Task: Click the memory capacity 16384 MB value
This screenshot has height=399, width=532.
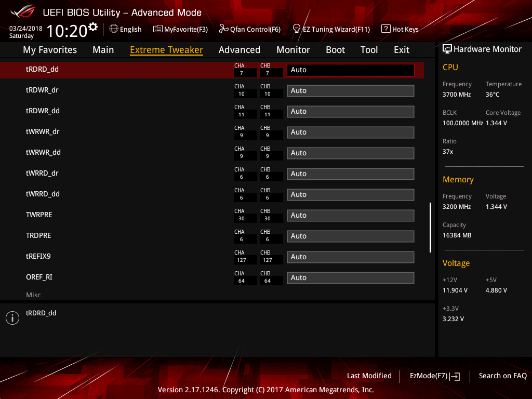Action: click(x=457, y=235)
